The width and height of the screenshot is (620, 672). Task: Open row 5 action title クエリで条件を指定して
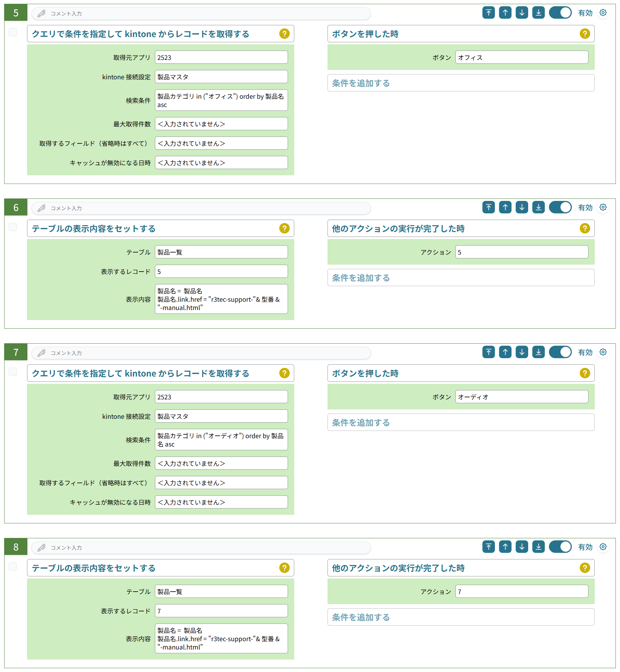[160, 34]
